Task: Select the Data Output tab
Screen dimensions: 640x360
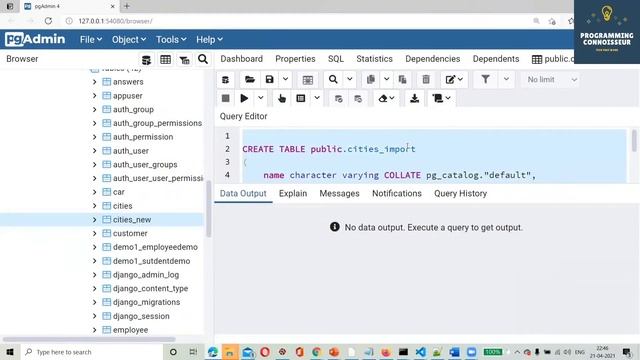Action: 243,193
